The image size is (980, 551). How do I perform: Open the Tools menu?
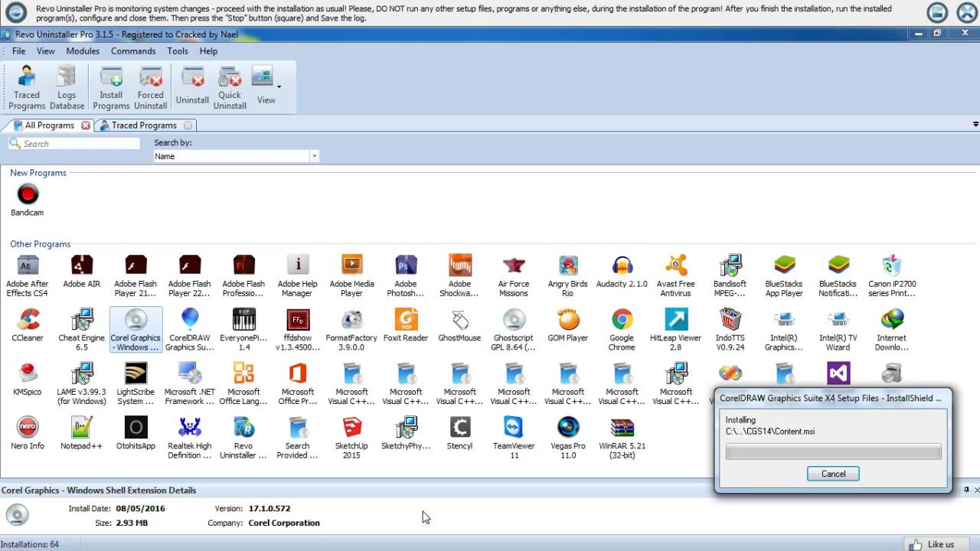click(x=178, y=51)
